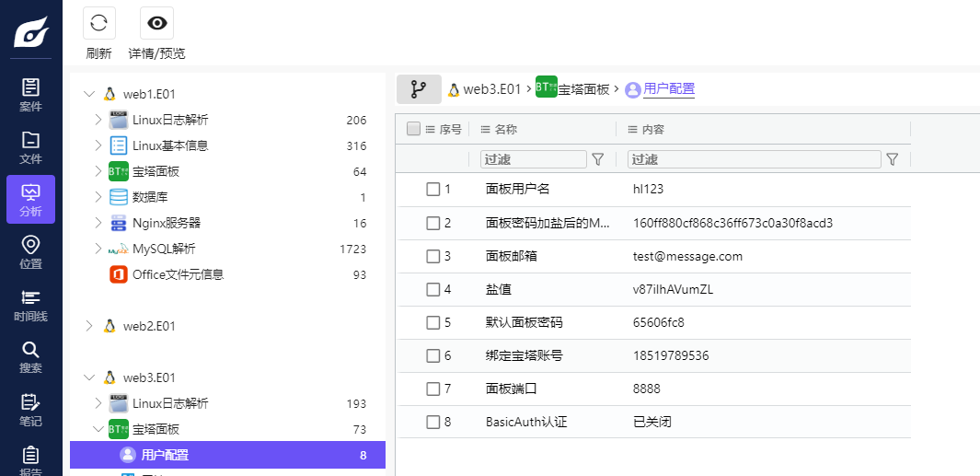Image resolution: width=980 pixels, height=476 pixels.
Task: Toggle the select-all checkbox in the header
Action: click(x=414, y=129)
